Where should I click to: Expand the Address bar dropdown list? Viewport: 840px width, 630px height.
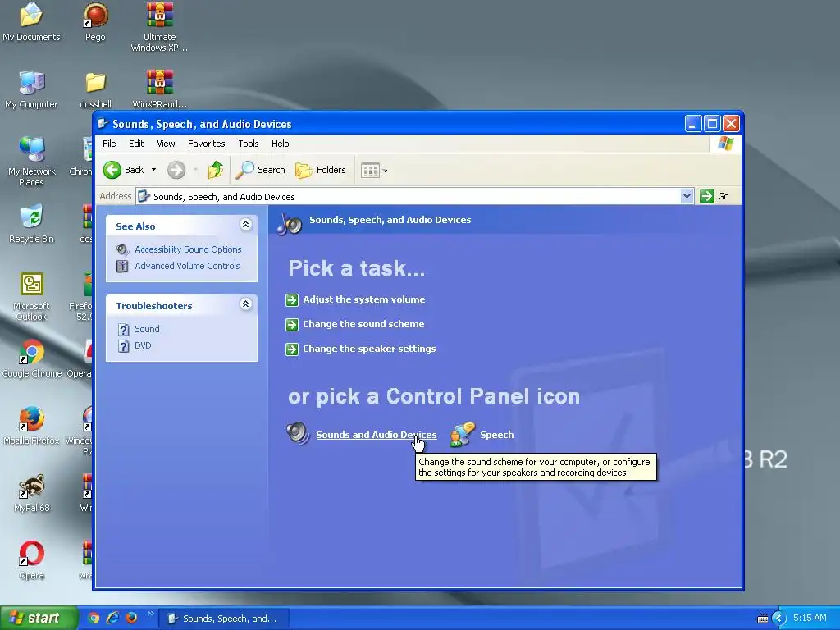click(687, 196)
